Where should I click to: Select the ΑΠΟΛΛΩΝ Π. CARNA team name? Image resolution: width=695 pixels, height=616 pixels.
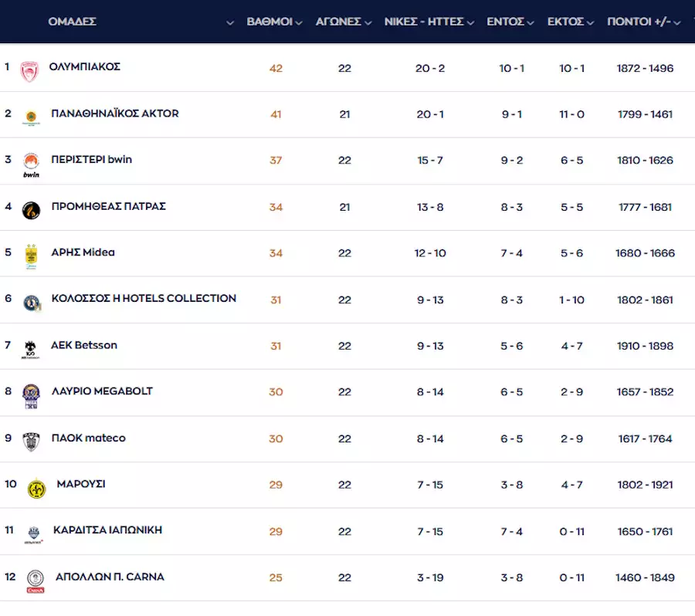[110, 577]
